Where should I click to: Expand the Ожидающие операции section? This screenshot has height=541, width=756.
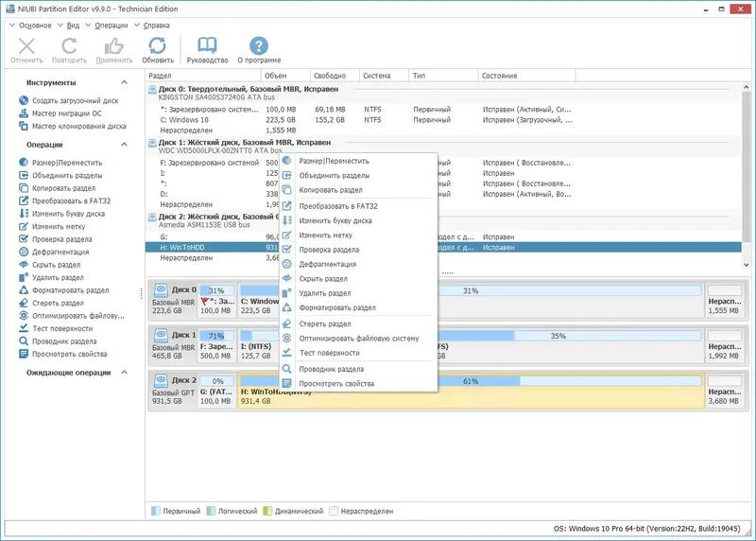coord(124,373)
